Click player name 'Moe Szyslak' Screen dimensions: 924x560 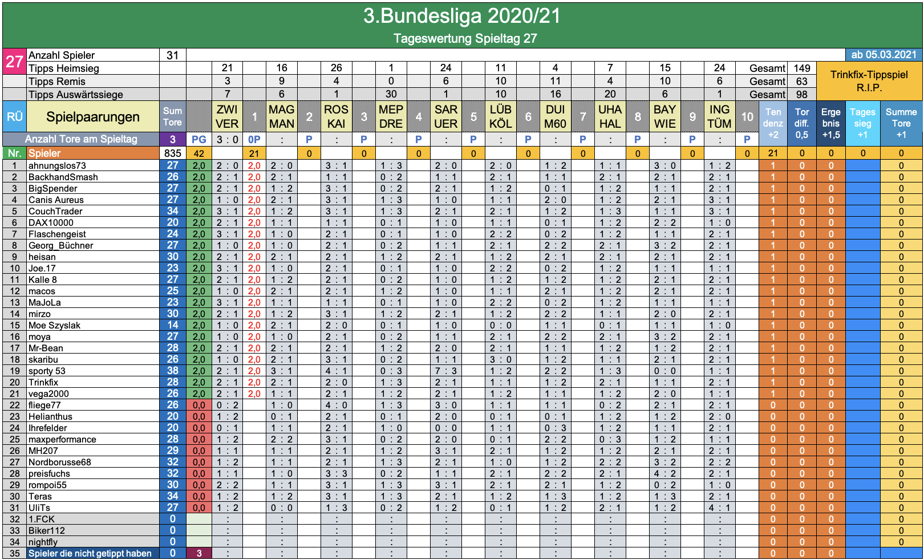(54, 325)
